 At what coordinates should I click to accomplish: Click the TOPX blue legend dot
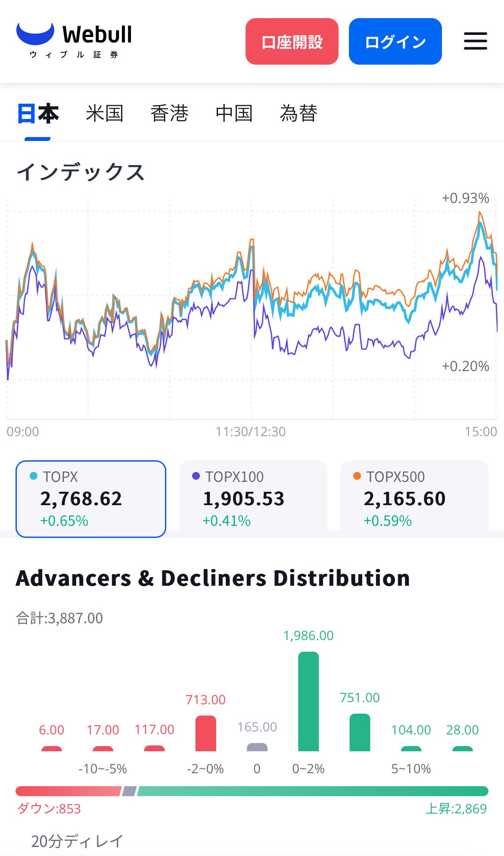[x=33, y=476]
